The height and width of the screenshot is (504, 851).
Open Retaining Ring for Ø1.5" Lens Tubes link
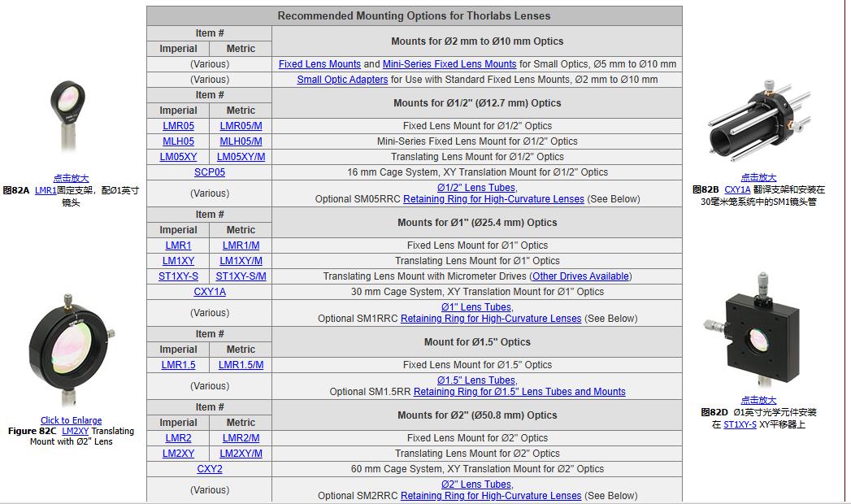(x=519, y=392)
